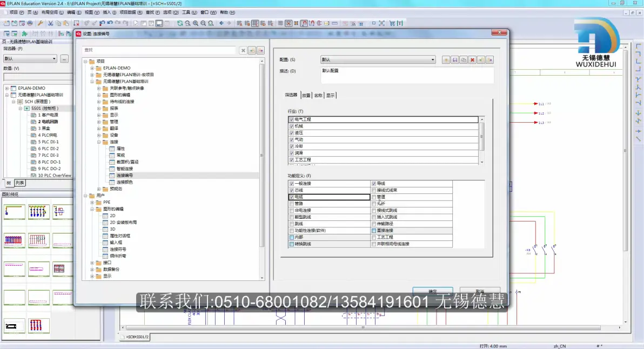This screenshot has width=644, height=349.
Task: Click the 确定 button in dialog
Action: tap(432, 291)
